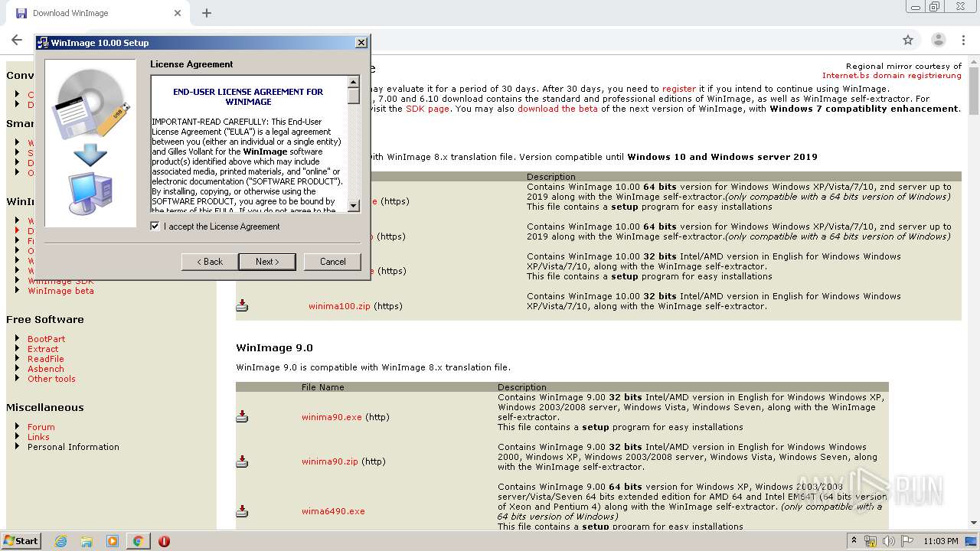Click download icon for winima90.exe
The height and width of the screenshot is (551, 980).
[242, 417]
